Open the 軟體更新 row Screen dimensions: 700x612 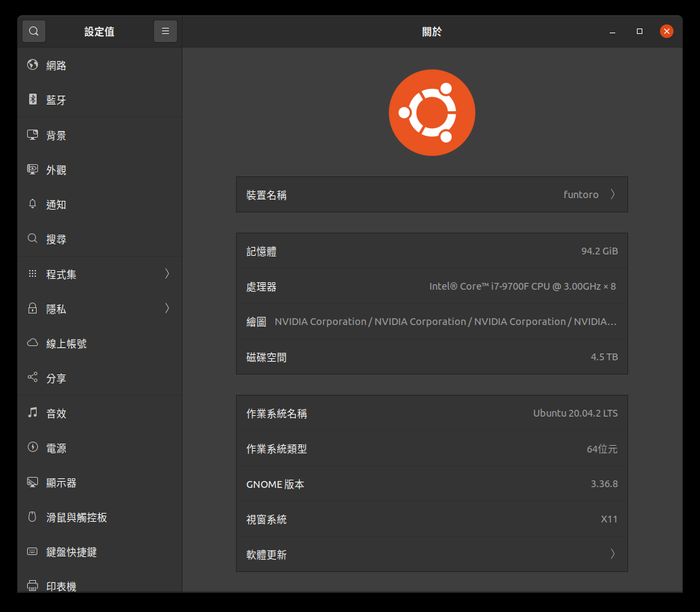[x=431, y=554]
